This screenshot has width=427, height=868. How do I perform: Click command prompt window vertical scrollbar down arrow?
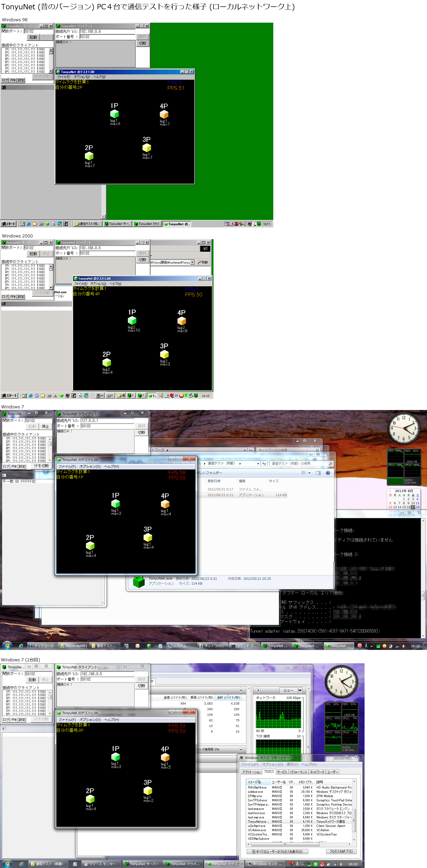pos(423,636)
